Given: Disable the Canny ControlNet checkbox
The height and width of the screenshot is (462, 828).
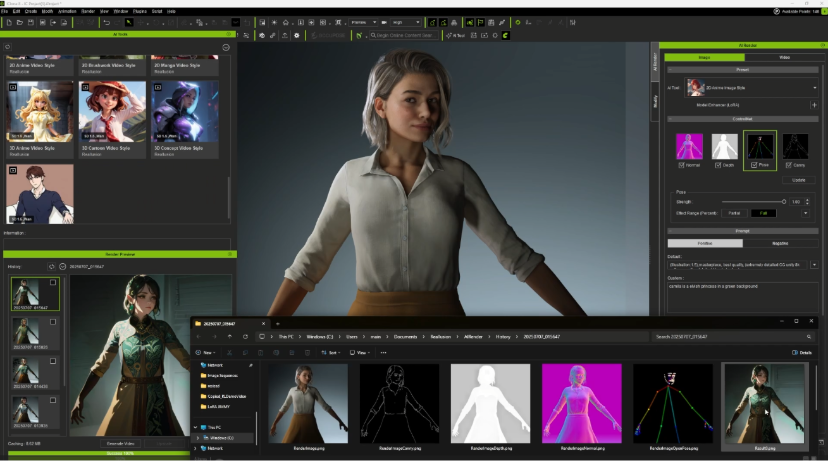Looking at the screenshot, I should coord(787,165).
